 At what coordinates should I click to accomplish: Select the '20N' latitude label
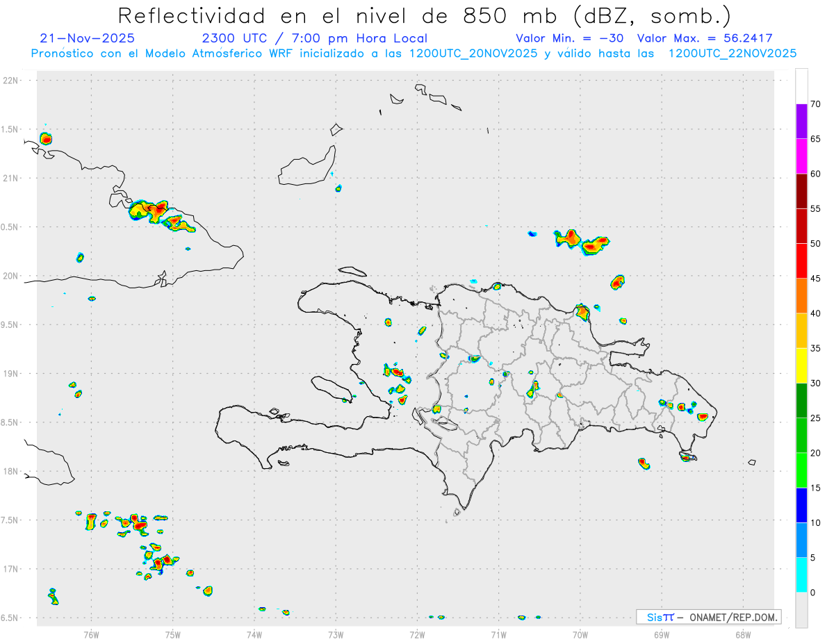click(12, 276)
